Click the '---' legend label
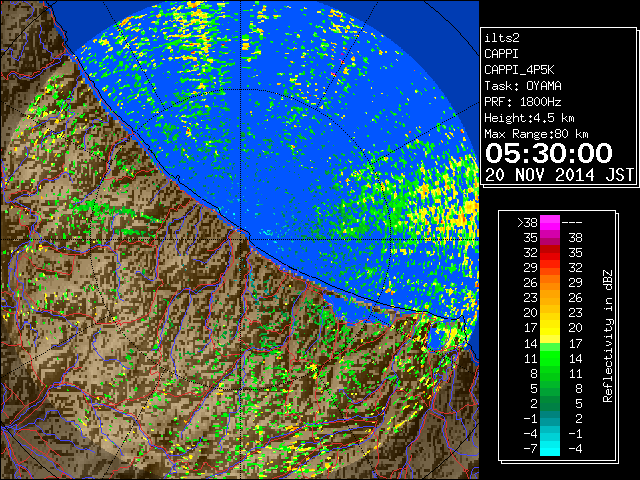The height and width of the screenshot is (480, 640). [572, 223]
